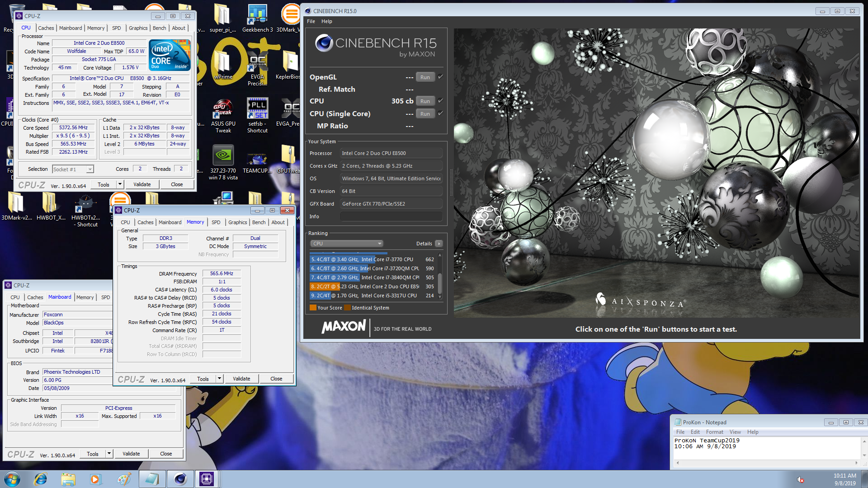Toggle the OpenGL test checkbox
The height and width of the screenshot is (488, 868).
click(440, 77)
